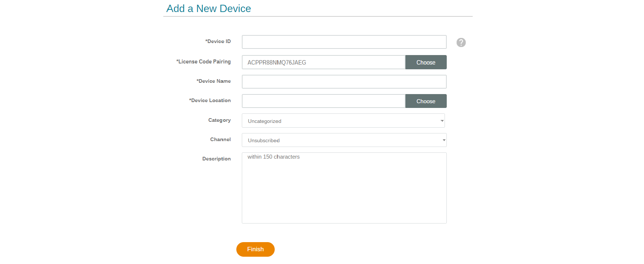Image resolution: width=644 pixels, height=264 pixels.
Task: Click the *License Code Pairing label
Action: 203,62
